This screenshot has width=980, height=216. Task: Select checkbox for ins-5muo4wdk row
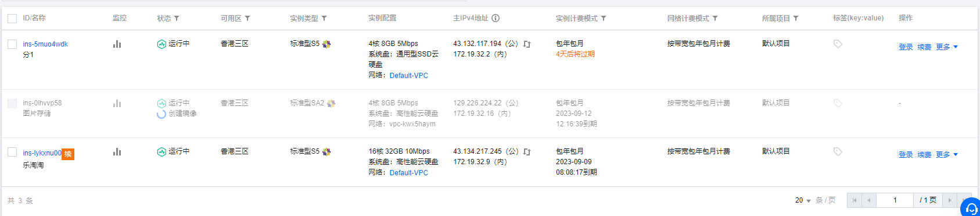click(x=12, y=44)
